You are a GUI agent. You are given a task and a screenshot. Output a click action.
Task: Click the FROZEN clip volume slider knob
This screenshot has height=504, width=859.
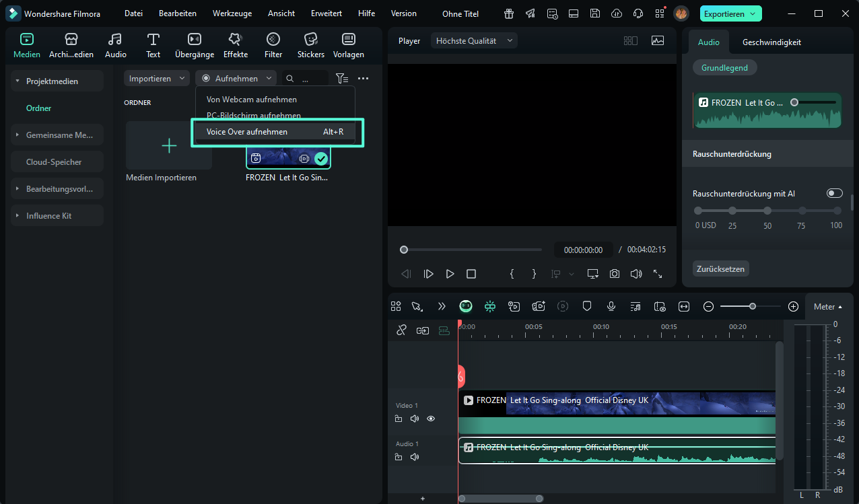[794, 102]
